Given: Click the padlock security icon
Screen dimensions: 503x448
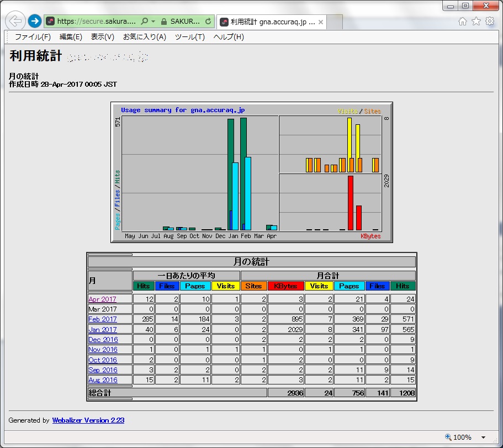Looking at the screenshot, I should 163,22.
